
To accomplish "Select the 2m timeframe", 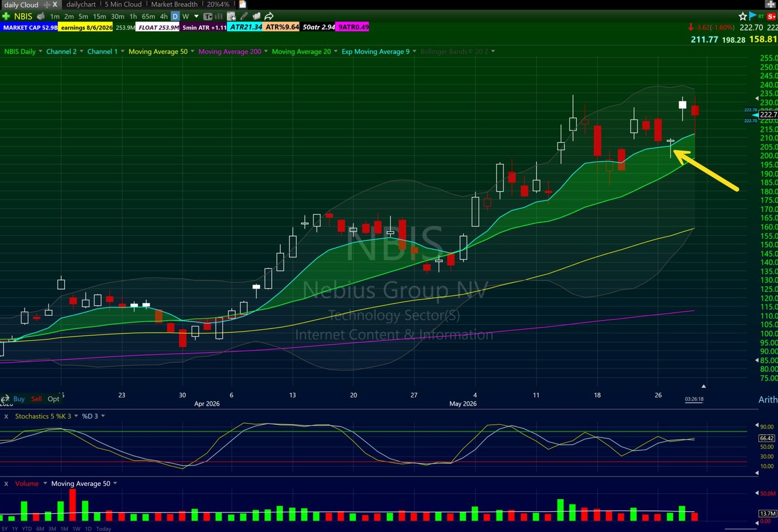I will pos(69,17).
